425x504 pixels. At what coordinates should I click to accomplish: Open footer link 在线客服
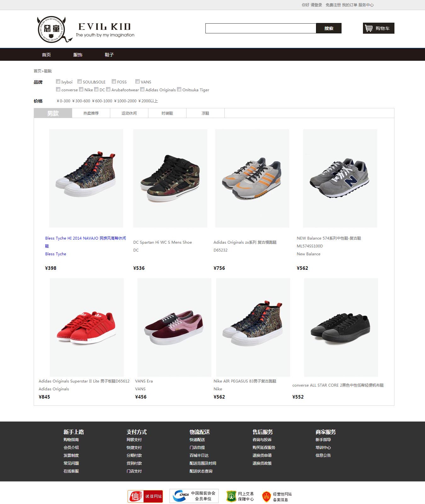point(71,471)
